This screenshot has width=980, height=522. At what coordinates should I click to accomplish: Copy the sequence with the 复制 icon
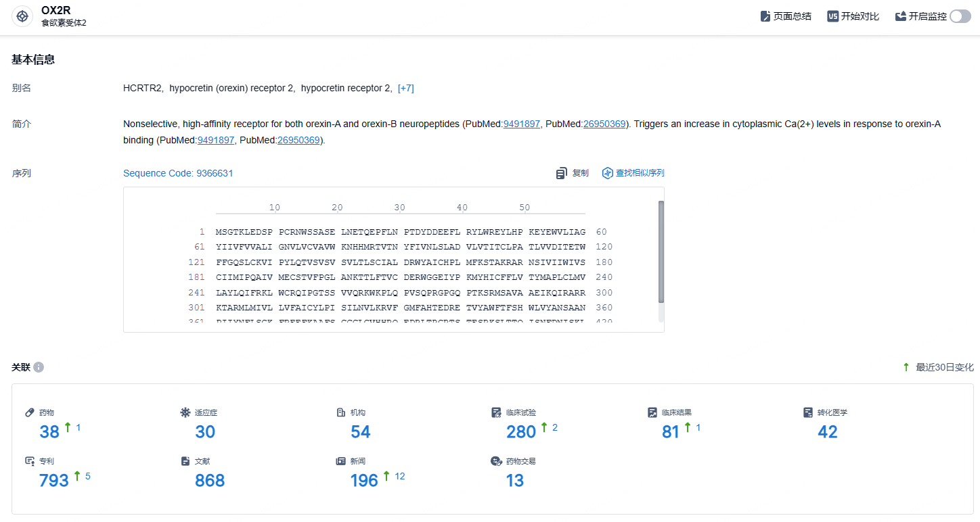562,174
